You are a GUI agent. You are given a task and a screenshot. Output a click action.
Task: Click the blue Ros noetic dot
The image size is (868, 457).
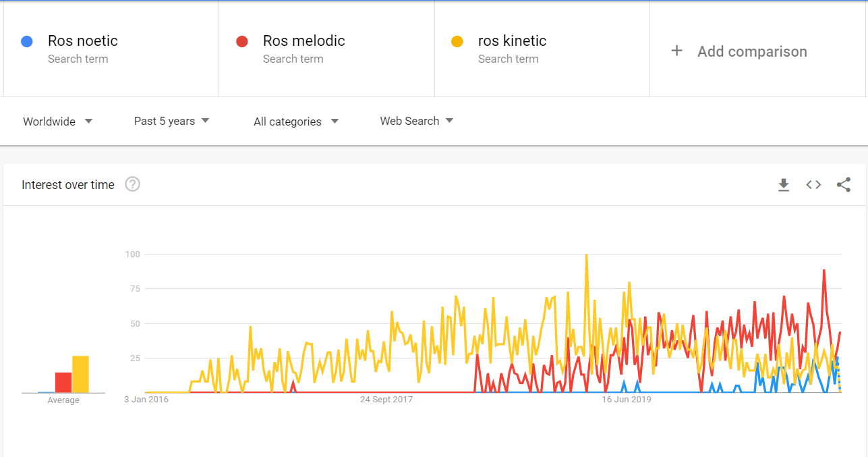tap(27, 42)
